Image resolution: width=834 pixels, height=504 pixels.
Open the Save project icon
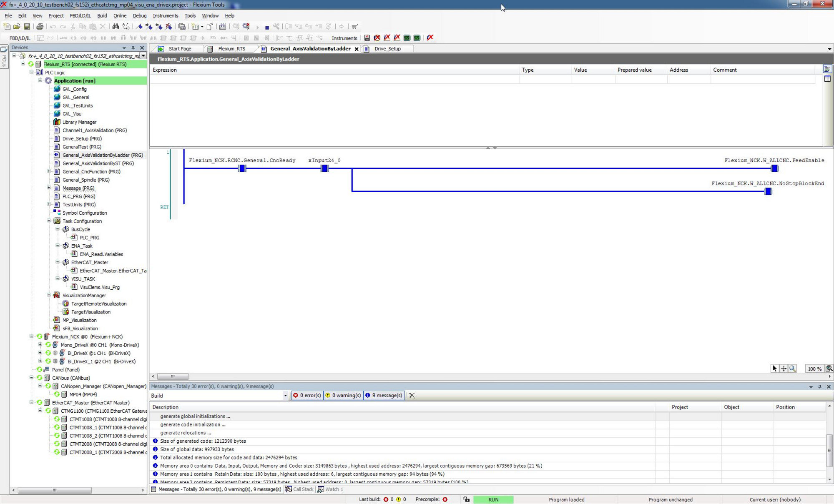click(x=27, y=26)
